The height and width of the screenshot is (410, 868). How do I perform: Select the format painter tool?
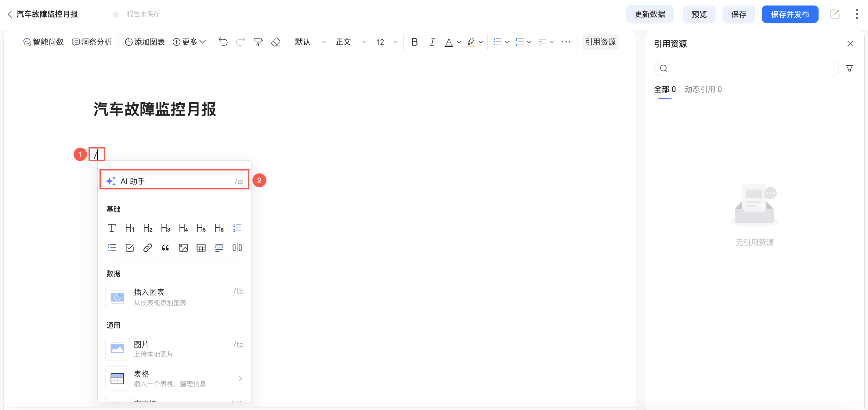[x=258, y=42]
